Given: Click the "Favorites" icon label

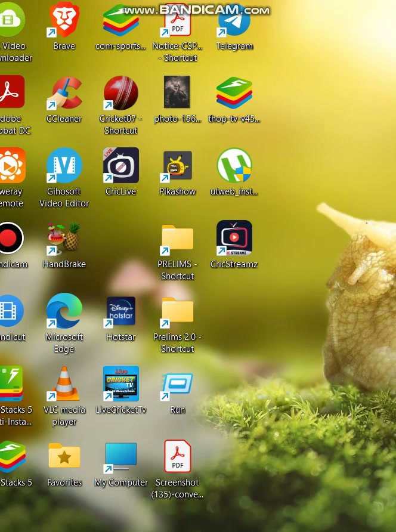Looking at the screenshot, I should (x=64, y=482).
